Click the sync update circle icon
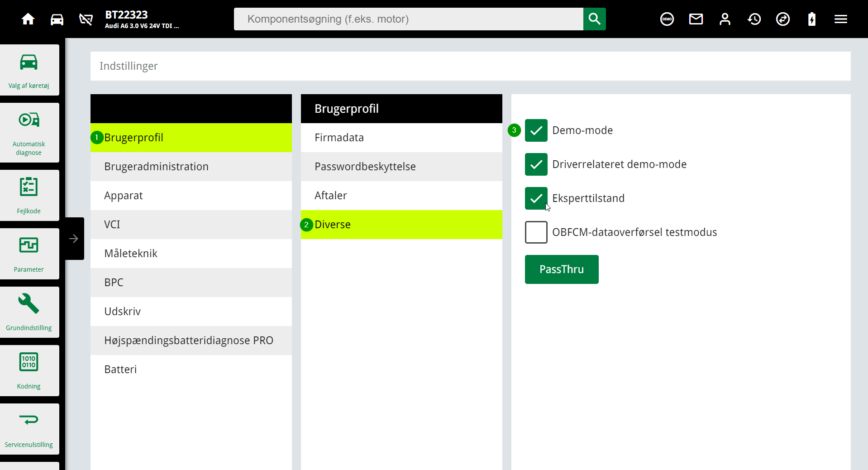This screenshot has height=470, width=868. [783, 19]
